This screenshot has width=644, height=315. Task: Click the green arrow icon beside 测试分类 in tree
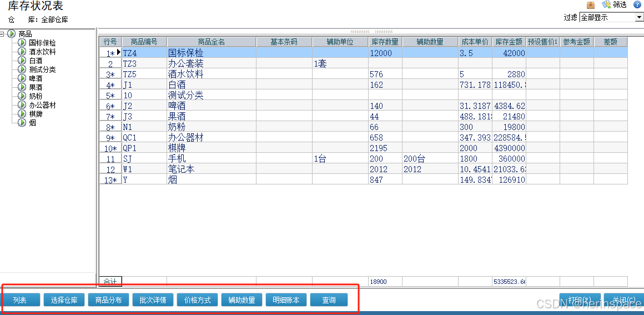coord(22,69)
